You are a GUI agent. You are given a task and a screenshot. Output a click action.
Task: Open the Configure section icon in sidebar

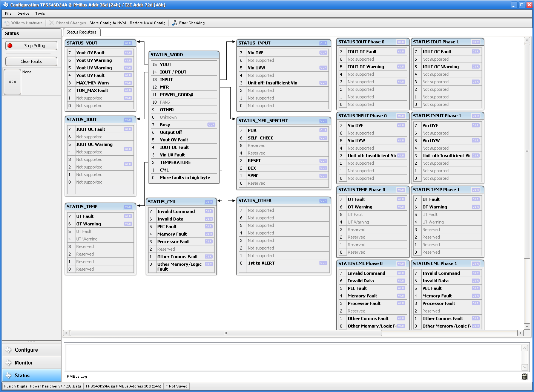[x=8, y=350]
